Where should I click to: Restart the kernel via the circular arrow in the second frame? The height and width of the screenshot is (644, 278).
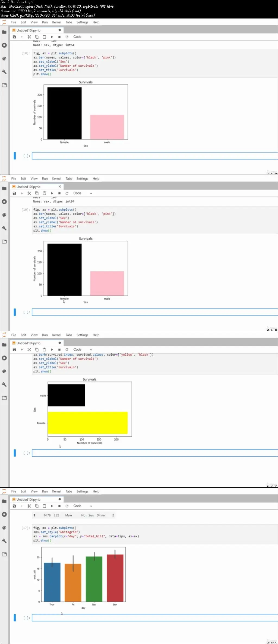click(x=67, y=193)
